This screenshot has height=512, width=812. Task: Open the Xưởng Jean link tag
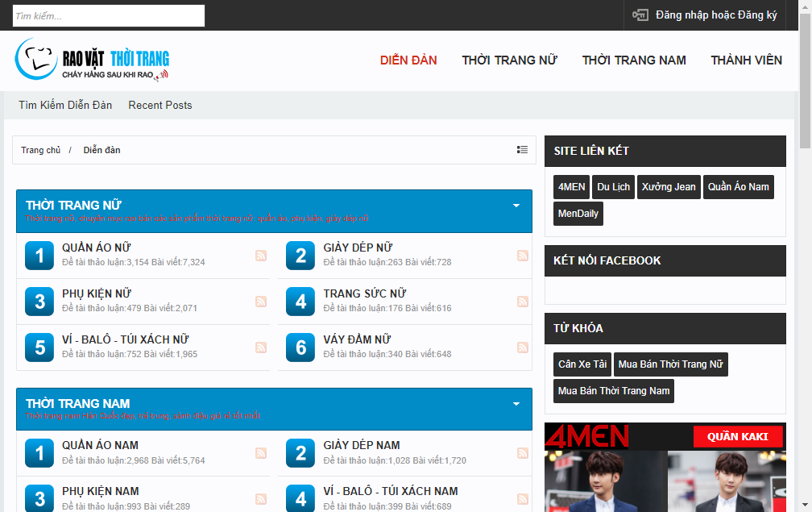pos(669,187)
